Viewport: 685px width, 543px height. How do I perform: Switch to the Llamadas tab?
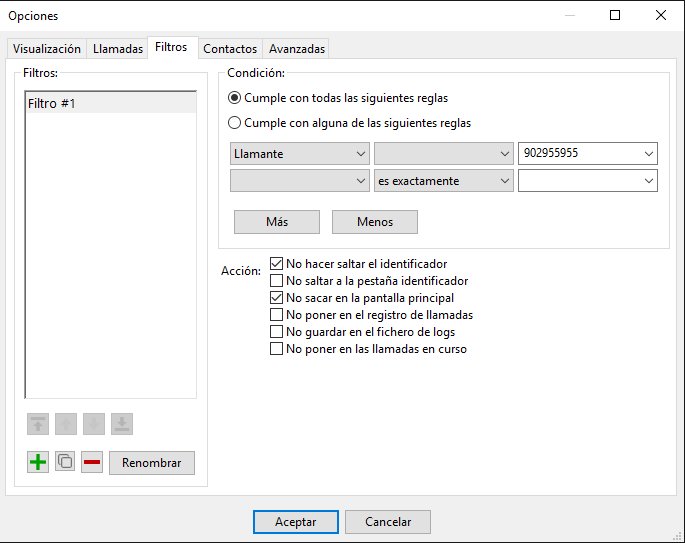tap(118, 49)
